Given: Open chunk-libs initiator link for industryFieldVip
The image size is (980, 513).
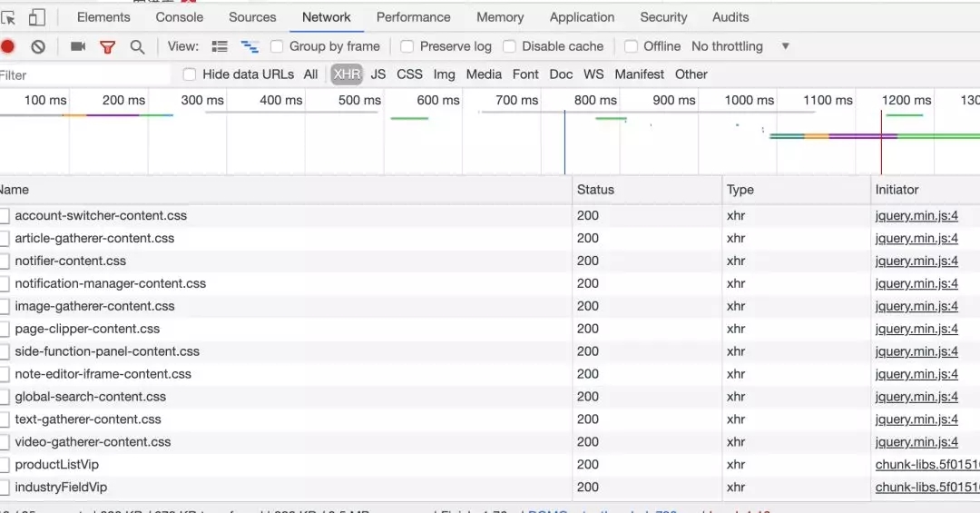Looking at the screenshot, I should (x=926, y=488).
